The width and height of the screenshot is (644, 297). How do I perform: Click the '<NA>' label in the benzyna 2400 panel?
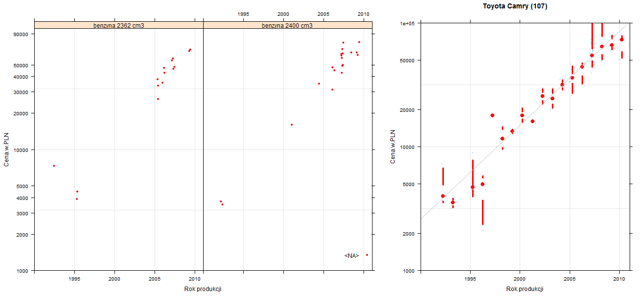[x=352, y=255]
